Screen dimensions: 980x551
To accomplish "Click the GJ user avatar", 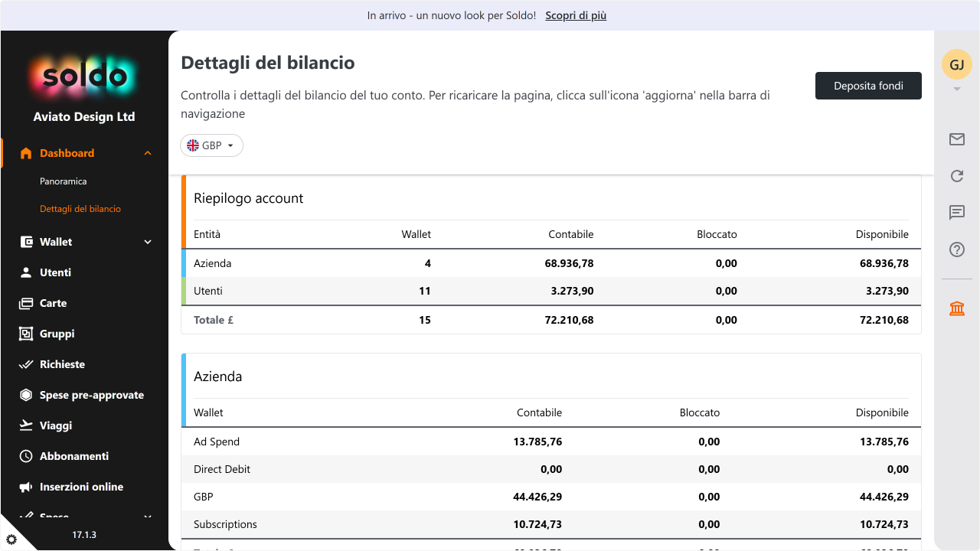I will point(957,65).
